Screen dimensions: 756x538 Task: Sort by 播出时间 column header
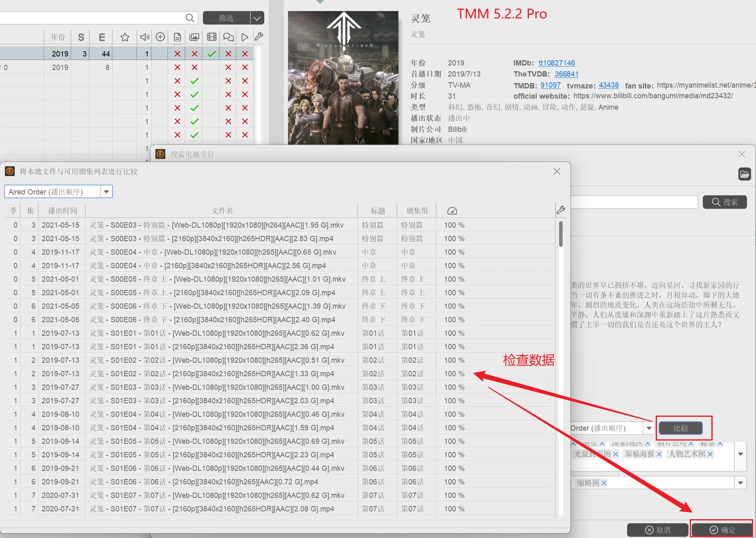62,210
